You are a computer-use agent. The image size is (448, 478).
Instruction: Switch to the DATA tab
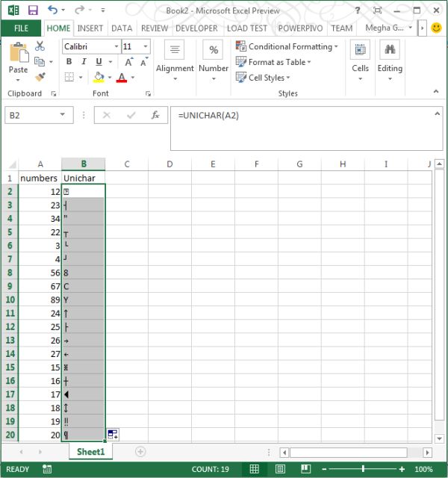(x=122, y=28)
